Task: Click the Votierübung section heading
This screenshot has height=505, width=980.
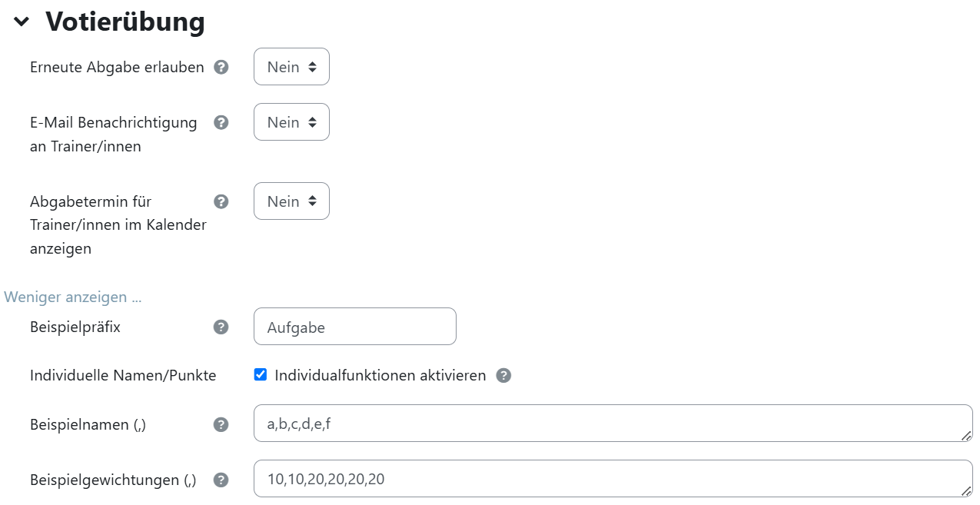Action: pyautogui.click(x=125, y=22)
